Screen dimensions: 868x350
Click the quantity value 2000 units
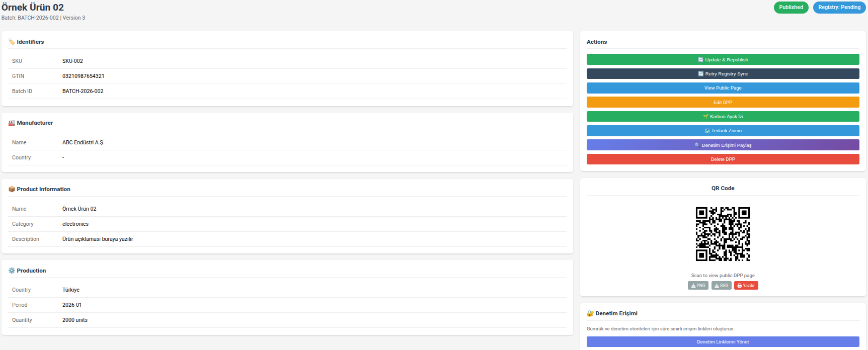tap(75, 320)
